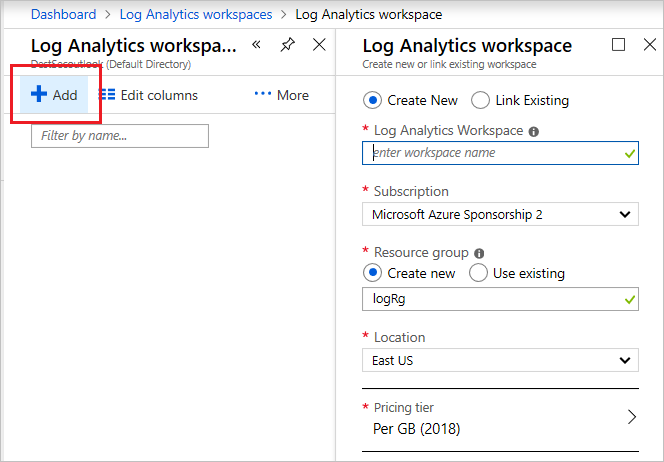
Task: Maximize the Log Analytics workspace blade
Action: [x=618, y=44]
